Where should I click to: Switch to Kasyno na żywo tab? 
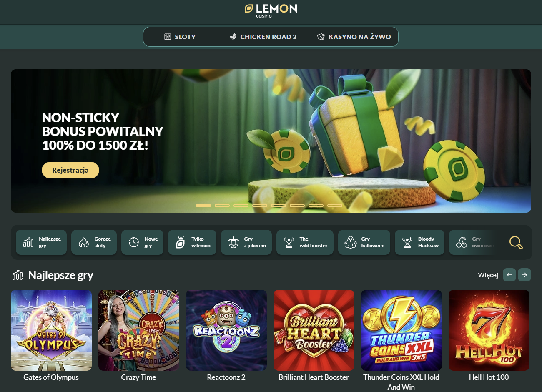[x=354, y=37]
